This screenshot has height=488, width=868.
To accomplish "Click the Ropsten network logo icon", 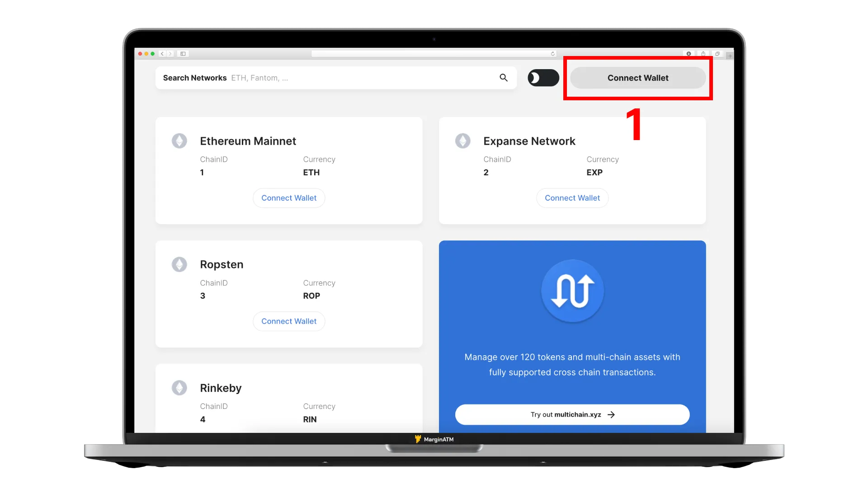I will (179, 264).
